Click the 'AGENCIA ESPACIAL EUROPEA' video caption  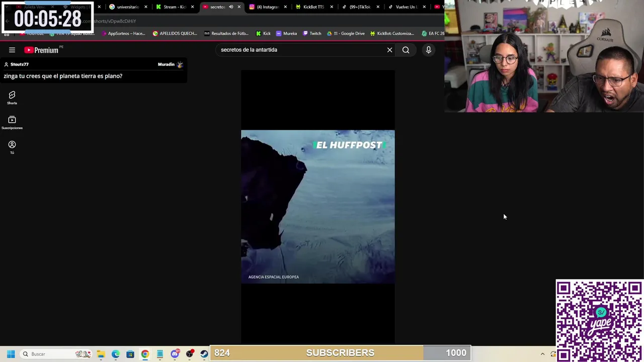point(274,277)
